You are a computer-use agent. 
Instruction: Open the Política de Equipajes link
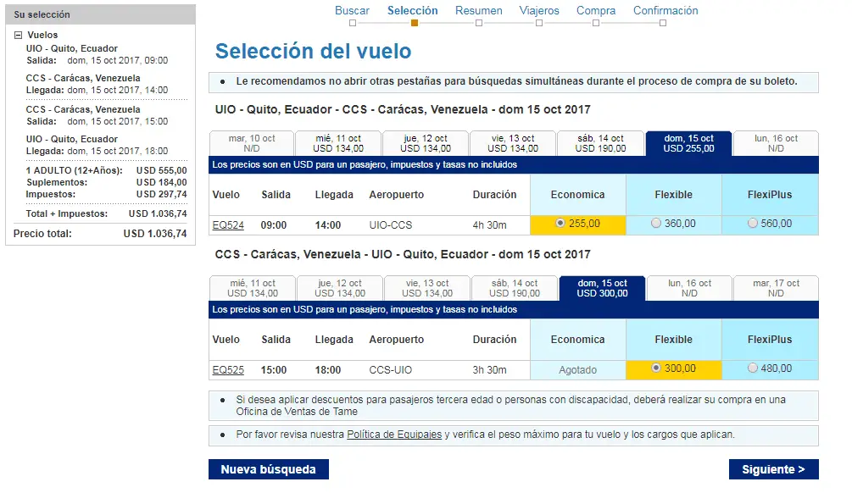pyautogui.click(x=394, y=435)
